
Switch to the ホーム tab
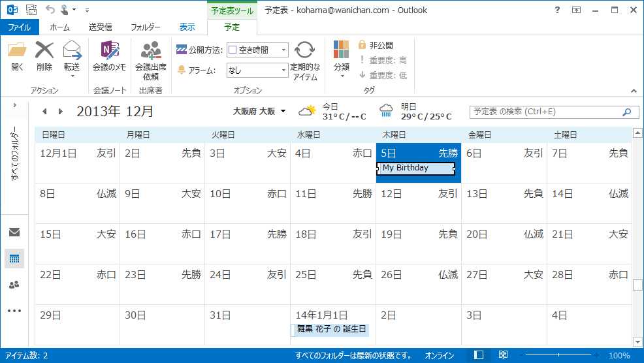point(60,27)
